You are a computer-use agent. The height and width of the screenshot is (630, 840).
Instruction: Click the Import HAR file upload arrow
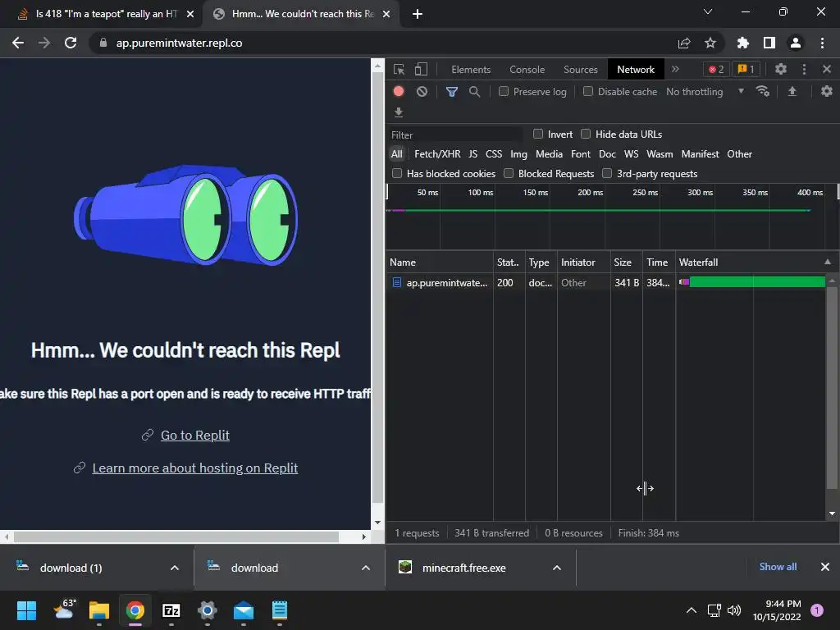(792, 92)
